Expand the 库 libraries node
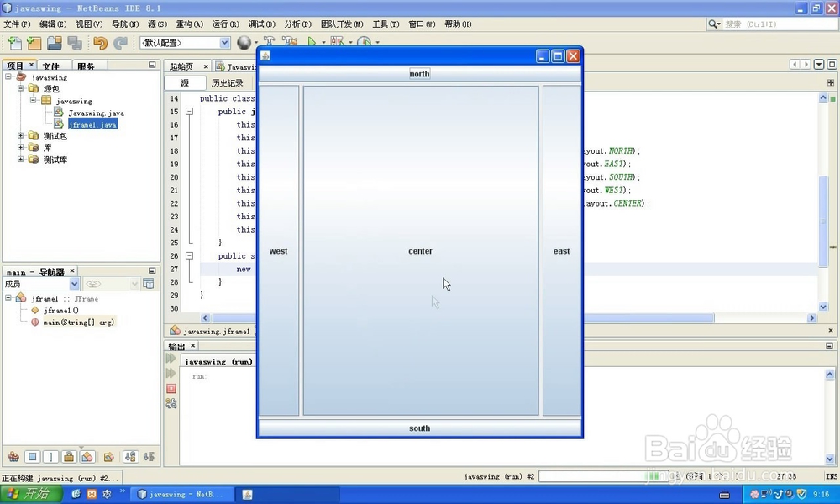The height and width of the screenshot is (504, 840). tap(20, 147)
